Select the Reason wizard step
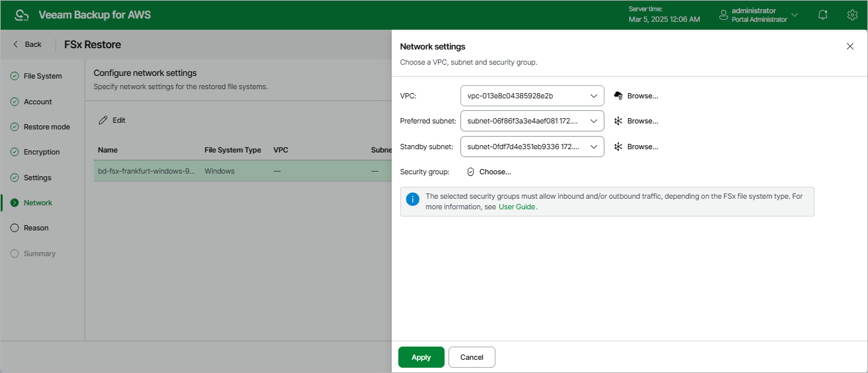The image size is (868, 373). click(x=36, y=228)
